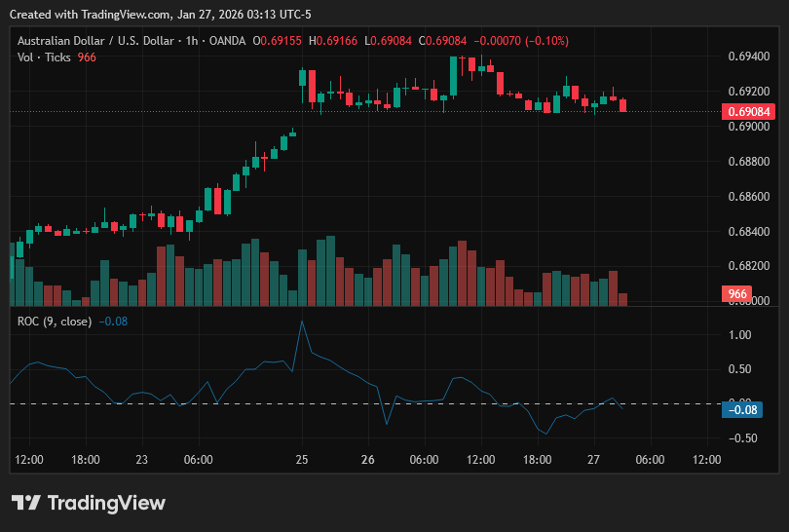This screenshot has width=789, height=532.
Task: Click the ROC line peak near 25
Action: 302,322
